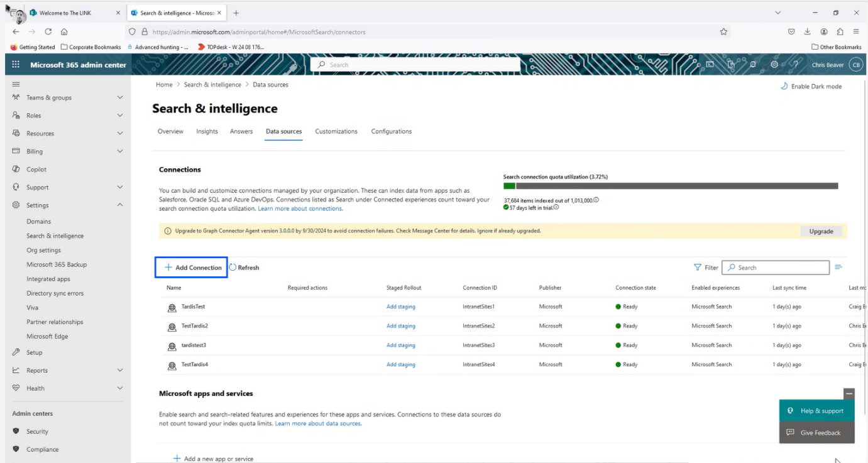
Task: Expand Resources in sidebar
Action: (120, 133)
